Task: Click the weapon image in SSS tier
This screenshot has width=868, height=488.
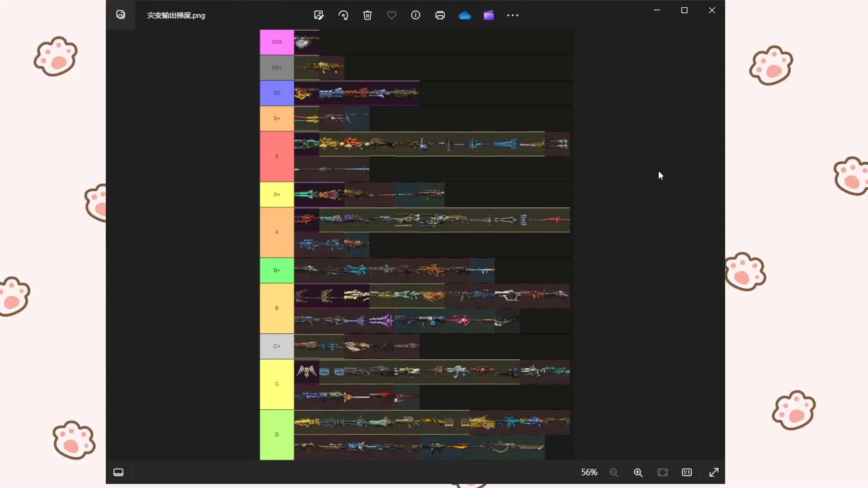Action: click(307, 42)
